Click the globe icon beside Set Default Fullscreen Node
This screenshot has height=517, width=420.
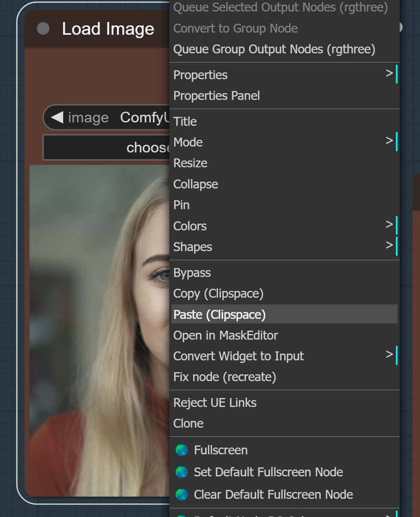pos(181,472)
